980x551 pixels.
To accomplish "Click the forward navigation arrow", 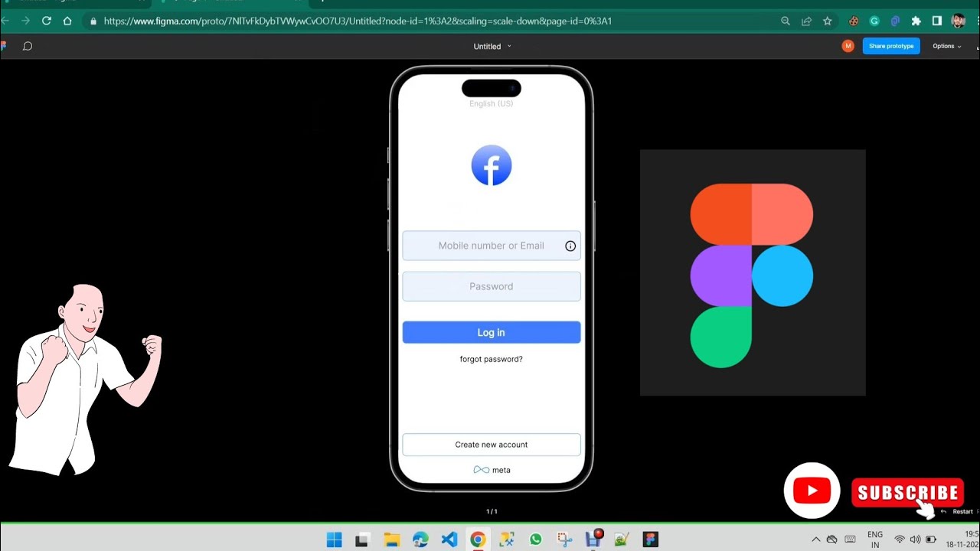I will 25,21.
